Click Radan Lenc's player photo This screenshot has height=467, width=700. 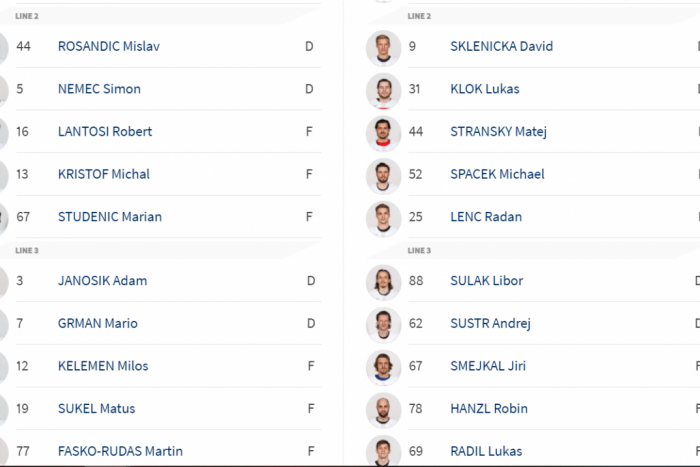click(383, 217)
